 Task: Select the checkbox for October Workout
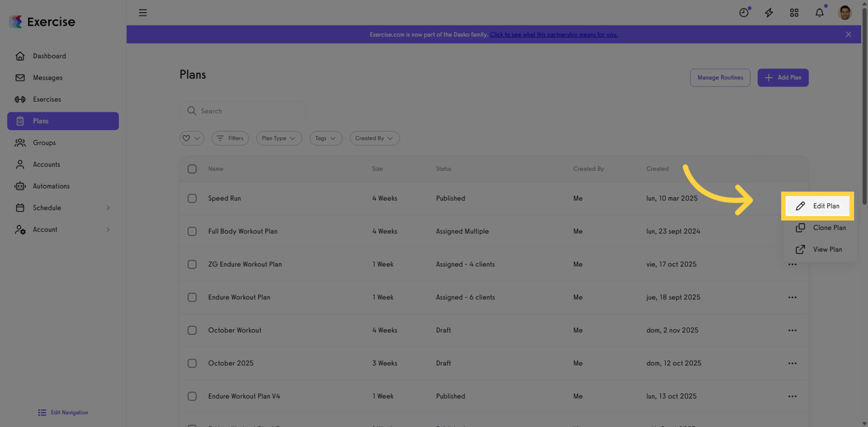click(x=192, y=330)
